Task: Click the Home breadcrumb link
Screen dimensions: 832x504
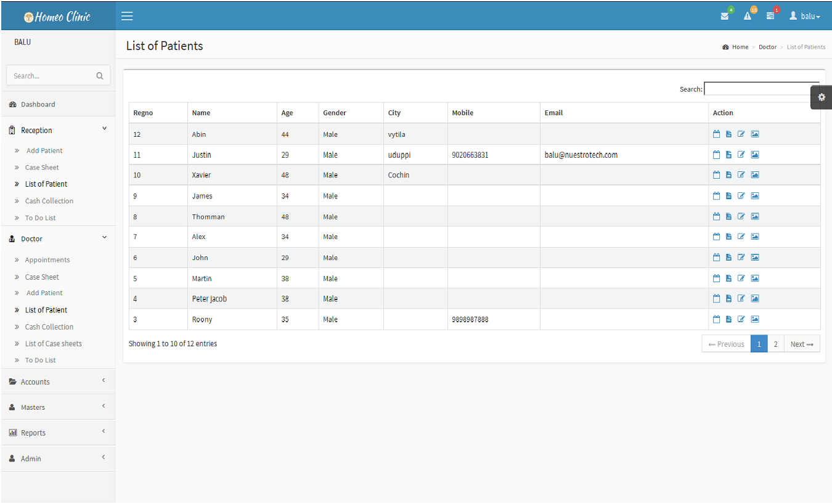Action: (x=740, y=47)
